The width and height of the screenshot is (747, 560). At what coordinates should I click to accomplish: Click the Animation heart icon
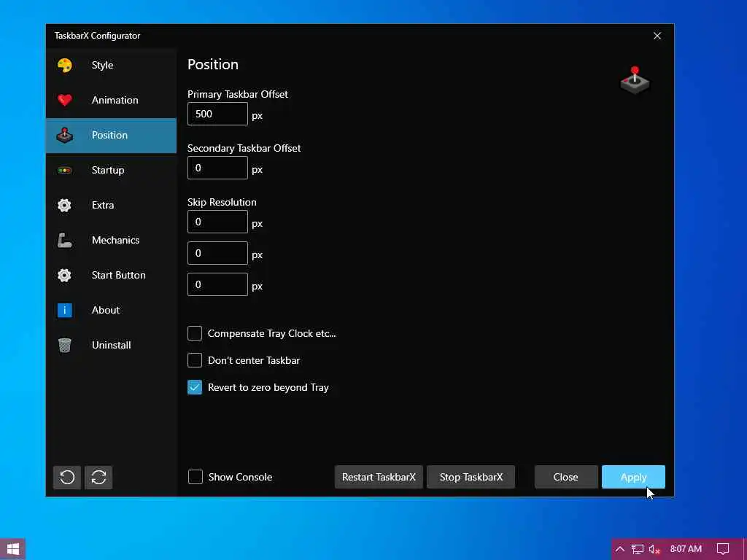coord(65,100)
